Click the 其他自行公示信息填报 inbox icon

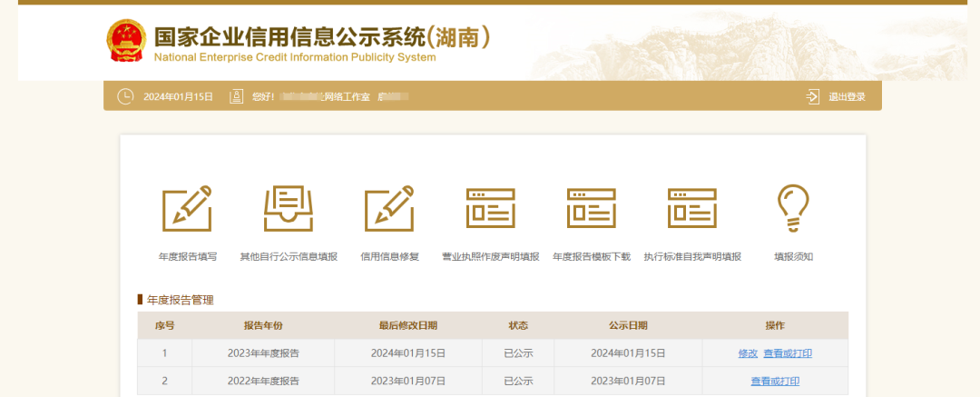point(288,208)
